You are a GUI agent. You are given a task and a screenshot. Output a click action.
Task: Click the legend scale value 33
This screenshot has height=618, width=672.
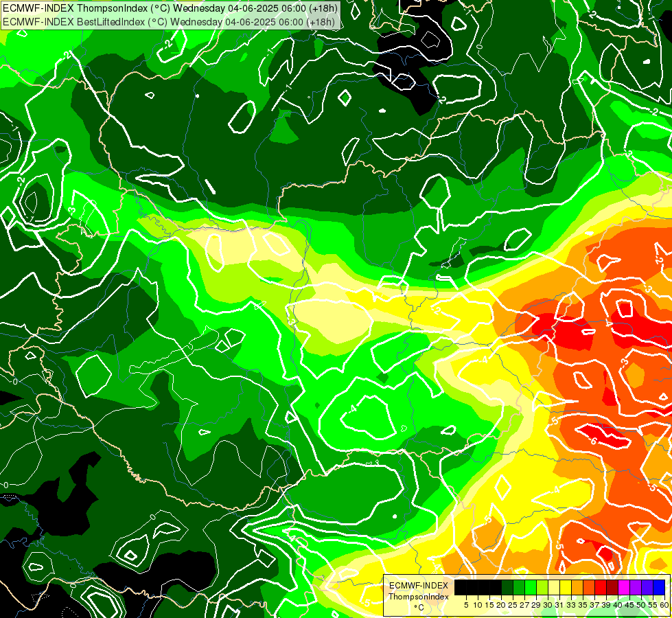coord(571,605)
